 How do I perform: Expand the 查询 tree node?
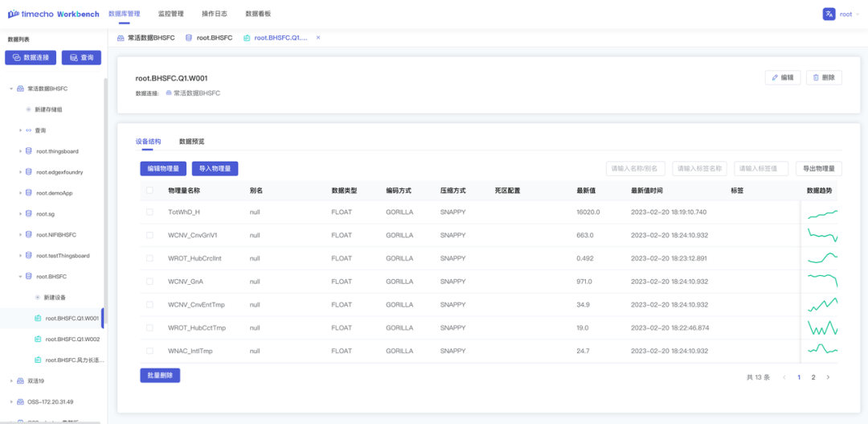20,130
